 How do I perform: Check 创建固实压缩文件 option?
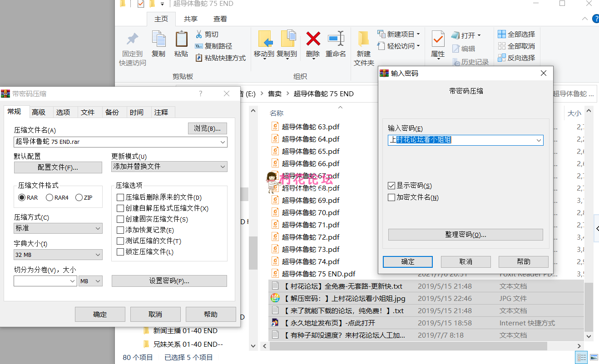pos(120,219)
